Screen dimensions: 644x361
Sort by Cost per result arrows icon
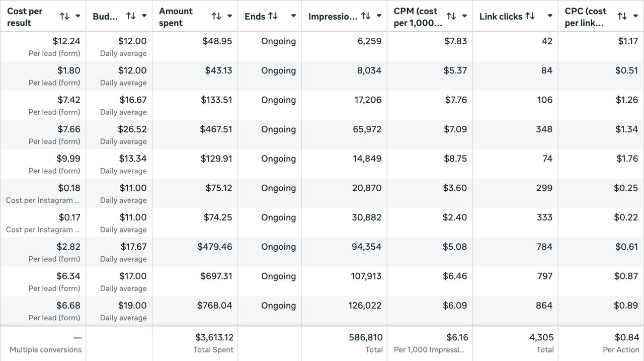tap(64, 16)
